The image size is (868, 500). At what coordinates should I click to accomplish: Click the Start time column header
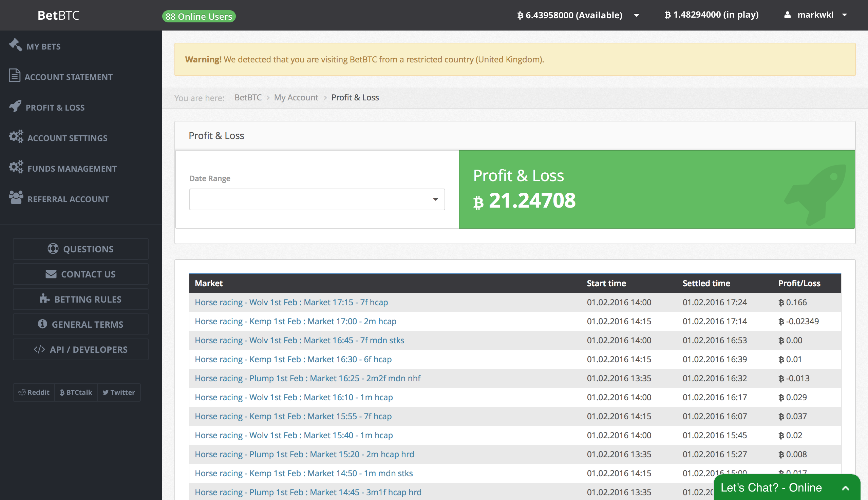[606, 283]
